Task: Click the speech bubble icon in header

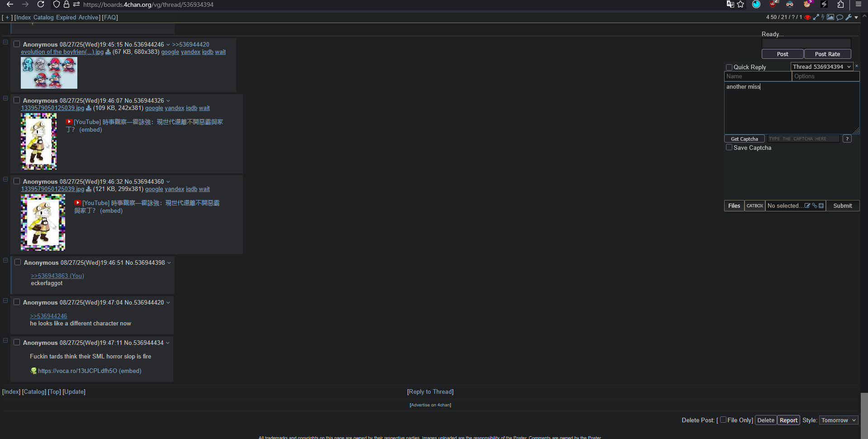Action: [x=840, y=17]
